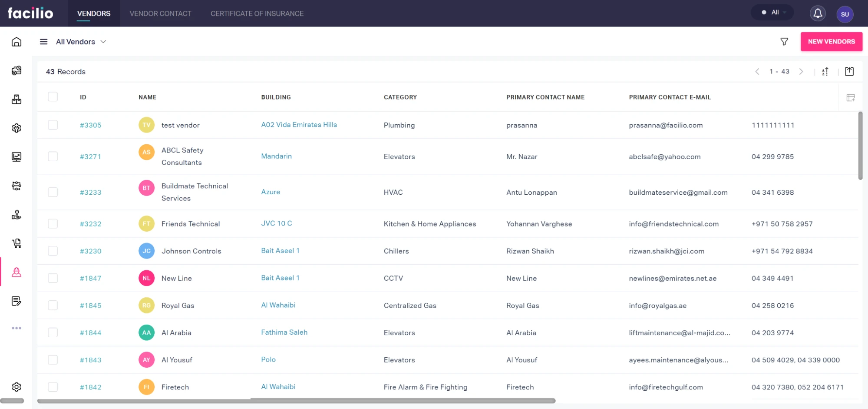Go to next page of records
Viewport: 868px width, 409px height.
[801, 72]
